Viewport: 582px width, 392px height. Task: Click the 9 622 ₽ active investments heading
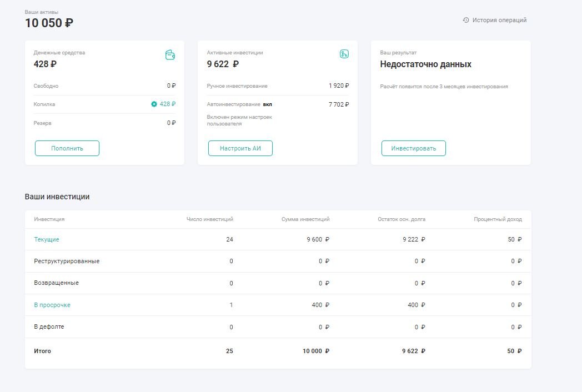coord(223,64)
